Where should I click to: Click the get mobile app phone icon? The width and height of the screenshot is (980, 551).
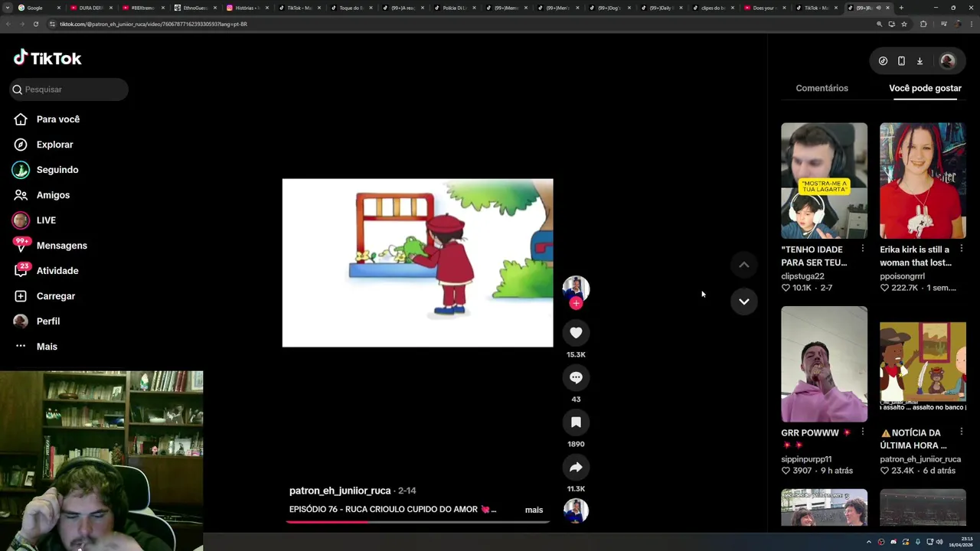pyautogui.click(x=901, y=61)
